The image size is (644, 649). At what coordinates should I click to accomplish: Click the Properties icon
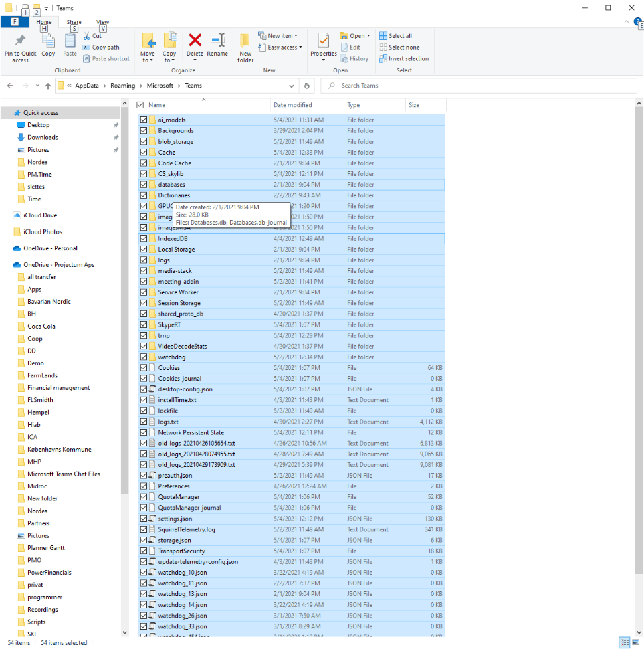tap(324, 41)
